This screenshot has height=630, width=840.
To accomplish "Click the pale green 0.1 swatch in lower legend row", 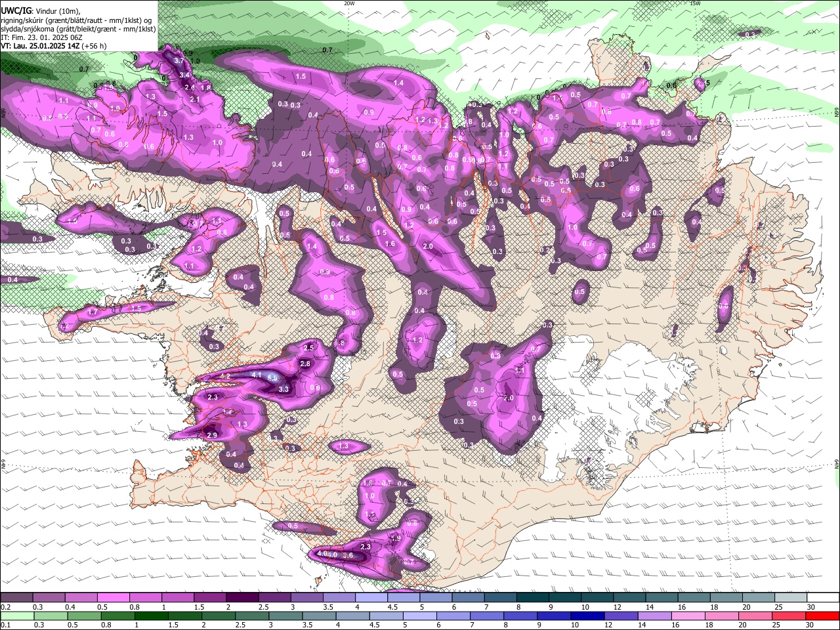I will pos(17,616).
